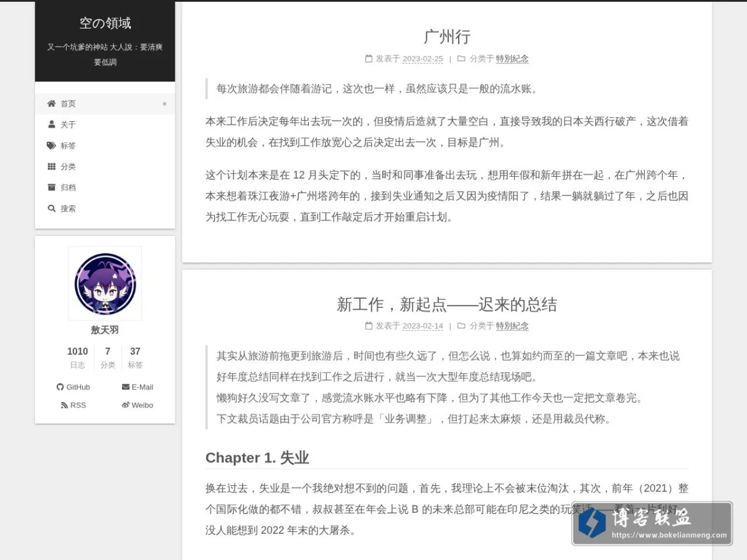The width and height of the screenshot is (747, 560).
Task: Open the 首页 menu item
Action: pos(105,104)
